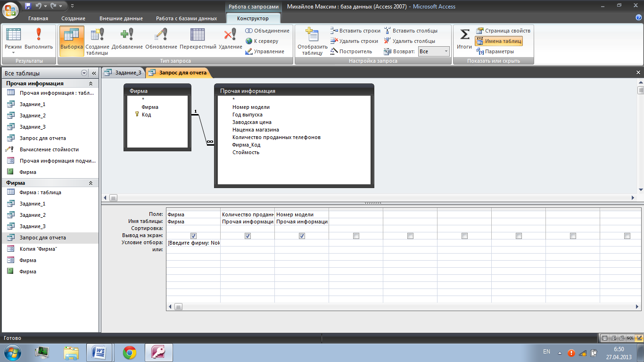Switch to Задание_3 document tab
The image size is (644, 362).
tap(124, 73)
